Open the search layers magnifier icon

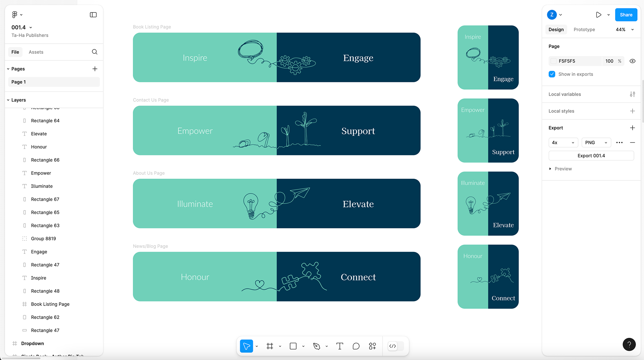pos(95,52)
